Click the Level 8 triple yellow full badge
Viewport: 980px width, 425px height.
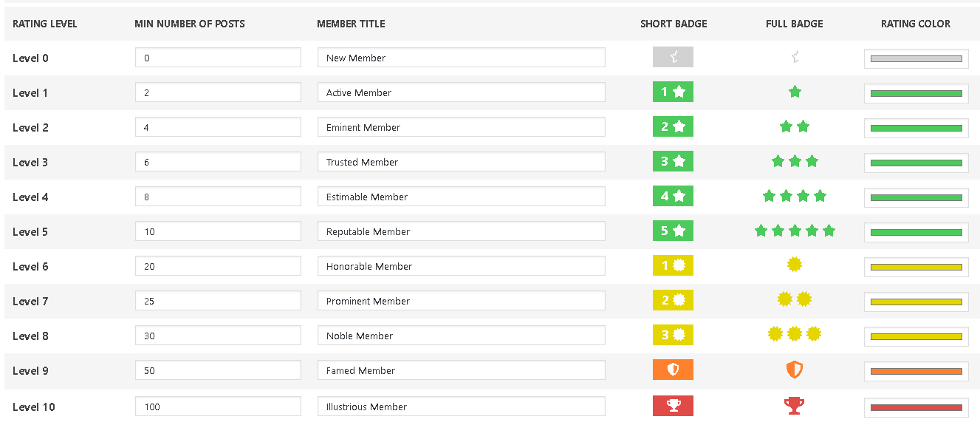(x=795, y=334)
